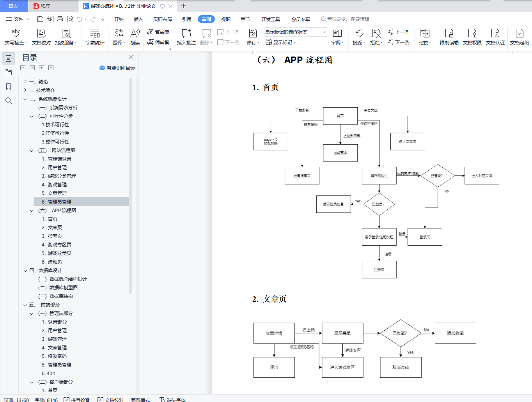Image resolution: width=532 pixels, height=402 pixels.
Task: Go to the 首页 home tab
Action: 14,6
